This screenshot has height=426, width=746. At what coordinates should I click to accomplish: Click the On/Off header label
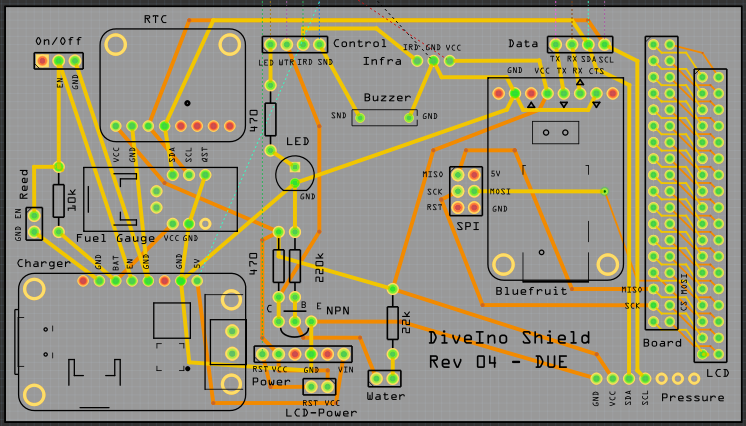[x=59, y=41]
